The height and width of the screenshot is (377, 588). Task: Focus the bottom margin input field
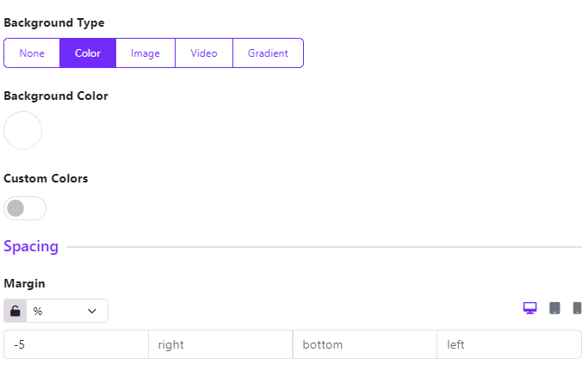[365, 344]
